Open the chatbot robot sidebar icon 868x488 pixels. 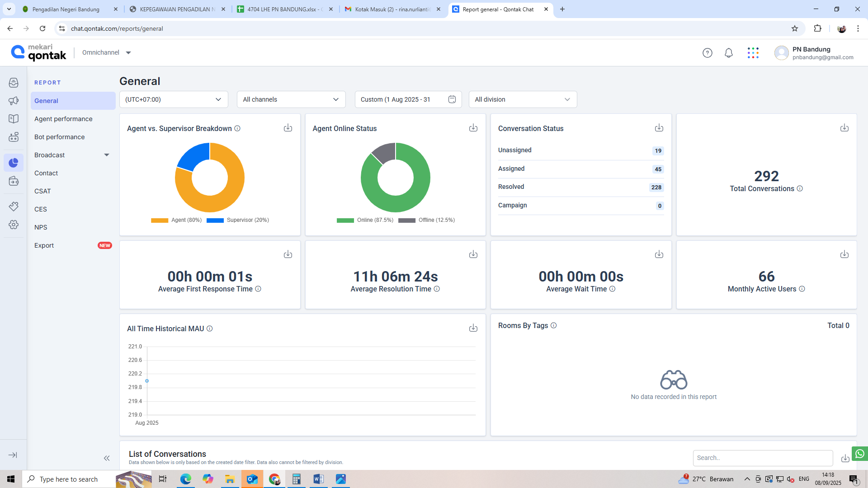point(14,137)
